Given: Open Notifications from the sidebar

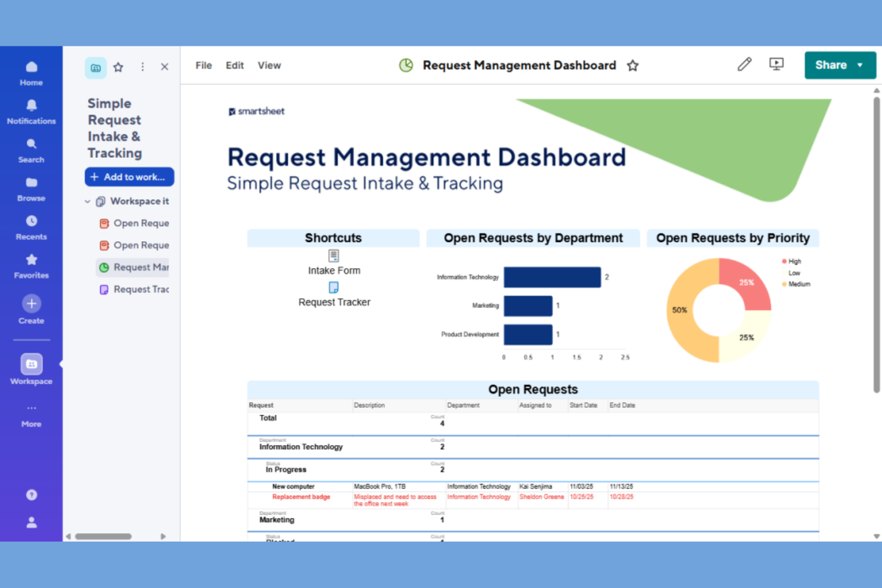Looking at the screenshot, I should (31, 110).
